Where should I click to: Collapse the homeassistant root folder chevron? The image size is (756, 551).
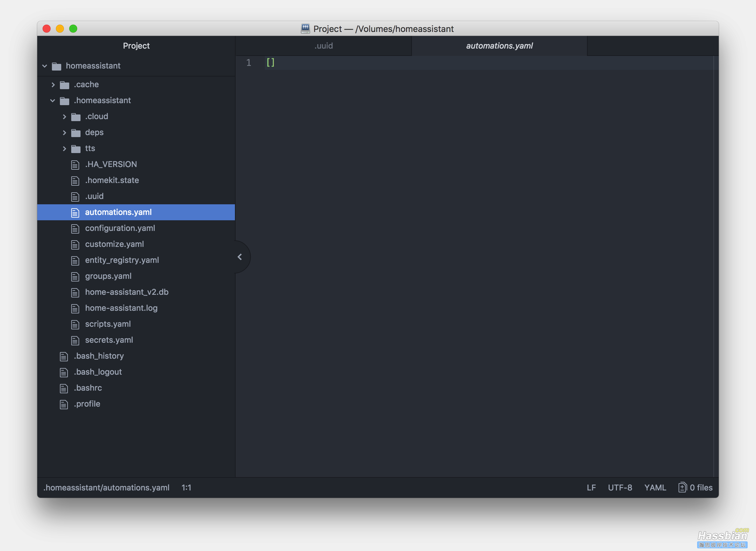[x=45, y=66]
